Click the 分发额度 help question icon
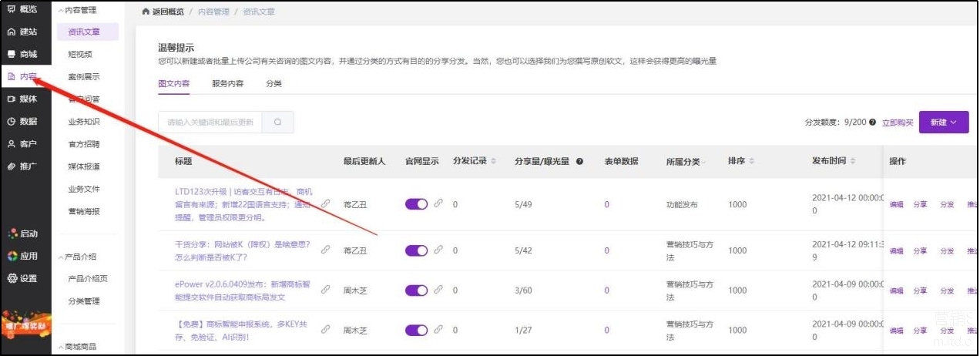Image resolution: width=980 pixels, height=356 pixels. (872, 123)
